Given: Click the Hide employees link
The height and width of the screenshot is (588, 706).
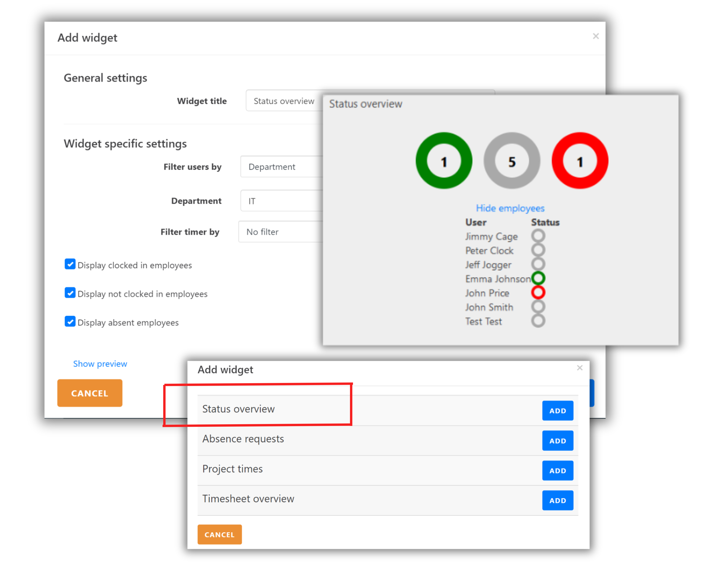Looking at the screenshot, I should (x=510, y=208).
